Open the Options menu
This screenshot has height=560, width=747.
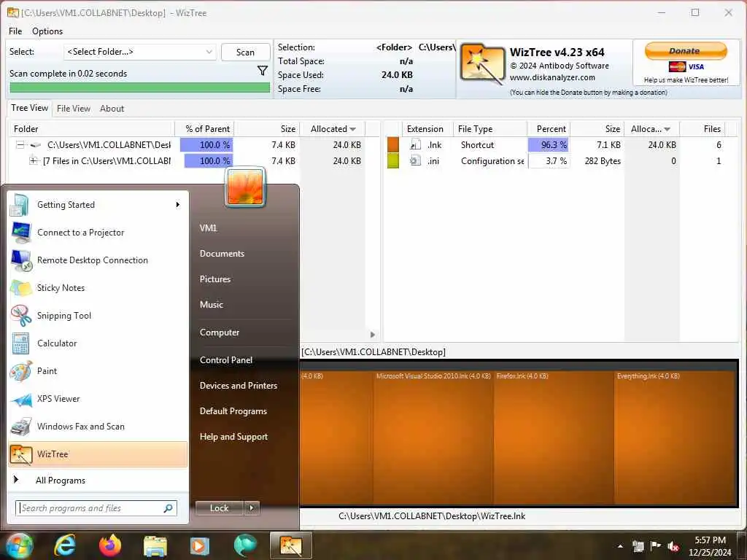tap(47, 31)
